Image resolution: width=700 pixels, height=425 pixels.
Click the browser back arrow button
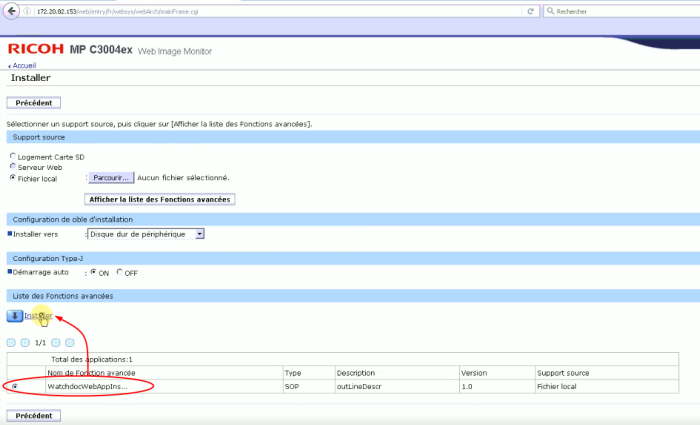pyautogui.click(x=10, y=10)
